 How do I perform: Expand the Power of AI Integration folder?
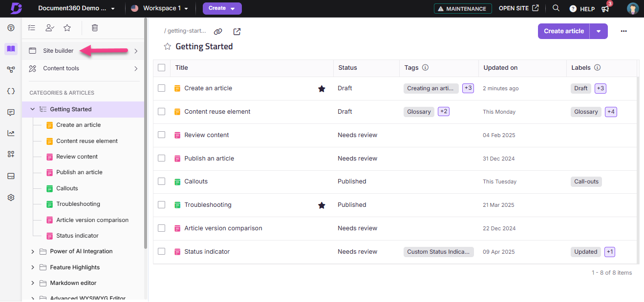coord(33,252)
